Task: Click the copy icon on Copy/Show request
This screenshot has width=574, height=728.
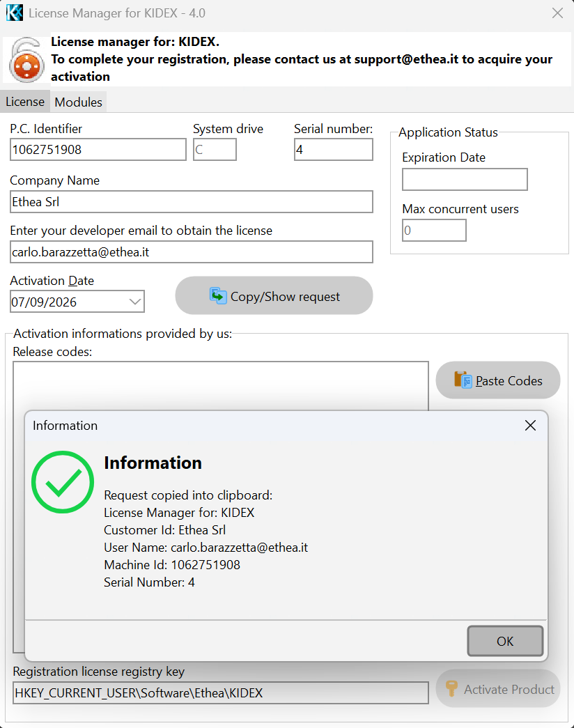Action: 218,295
